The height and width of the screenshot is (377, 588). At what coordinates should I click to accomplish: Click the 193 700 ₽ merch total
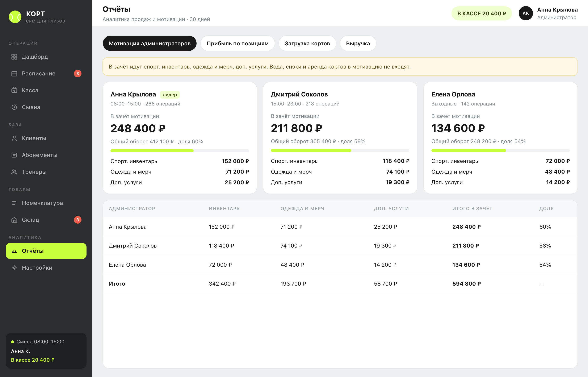(x=293, y=284)
